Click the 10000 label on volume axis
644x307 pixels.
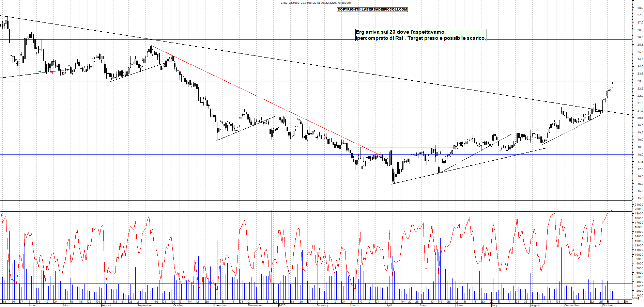[x=639, y=255]
